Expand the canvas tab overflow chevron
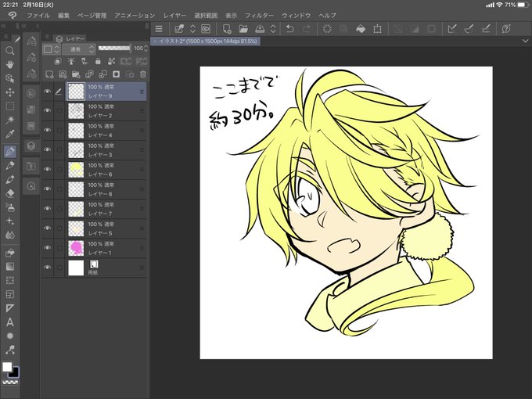532x399 pixels. [525, 41]
